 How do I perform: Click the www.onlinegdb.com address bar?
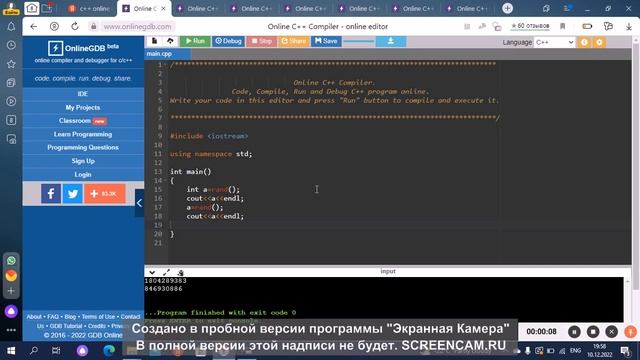click(137, 27)
